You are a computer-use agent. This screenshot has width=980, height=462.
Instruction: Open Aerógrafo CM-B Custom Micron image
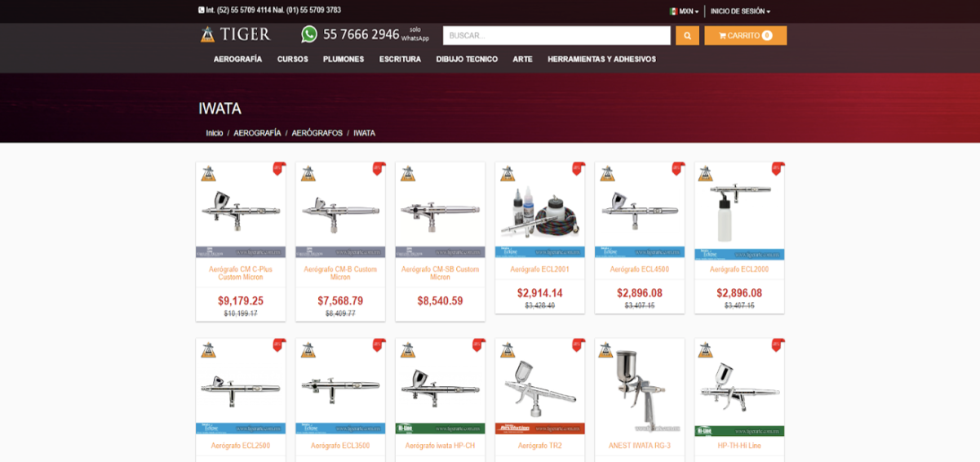[x=340, y=211]
